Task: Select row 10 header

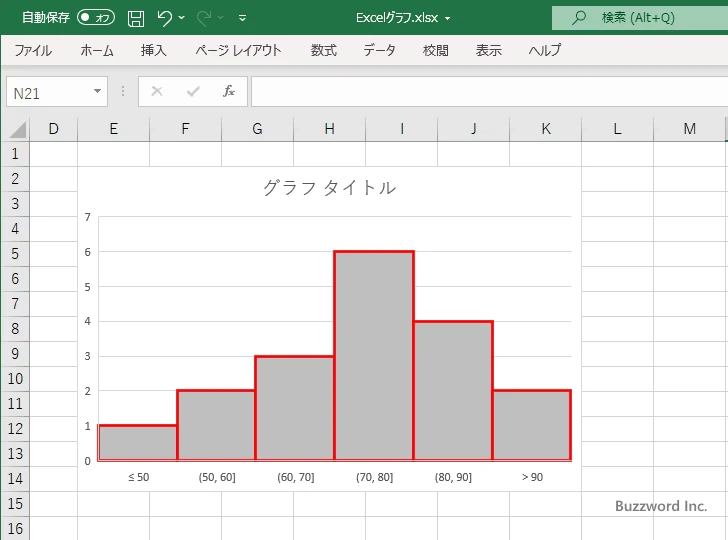Action: (x=15, y=379)
